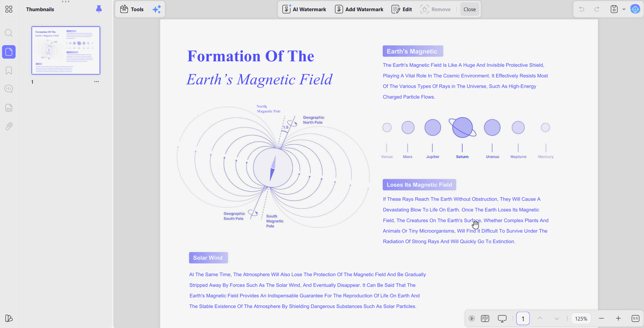Click the Thumbnails panel title
Viewport: 644px width, 328px height.
40,9
